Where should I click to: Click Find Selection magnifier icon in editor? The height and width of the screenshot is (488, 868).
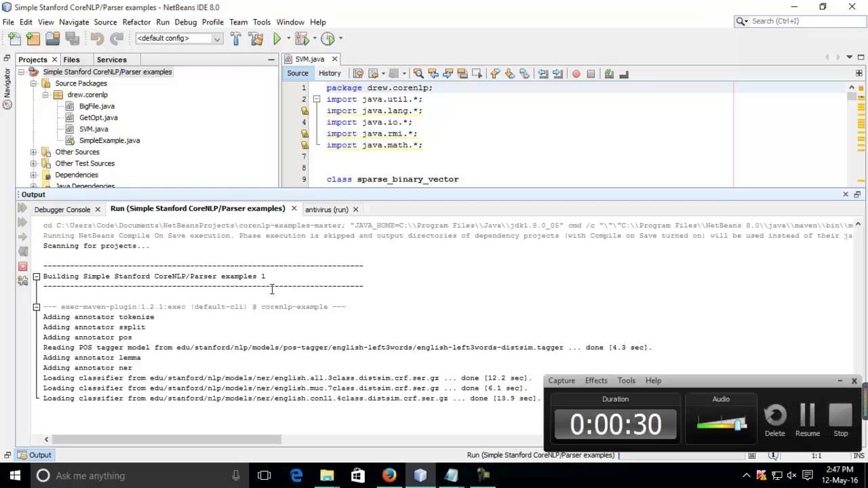tap(418, 73)
